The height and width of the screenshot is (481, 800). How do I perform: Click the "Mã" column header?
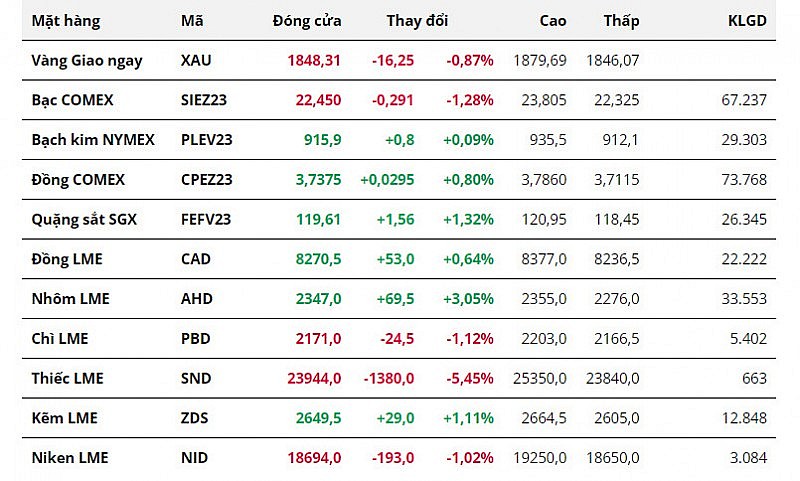point(192,20)
